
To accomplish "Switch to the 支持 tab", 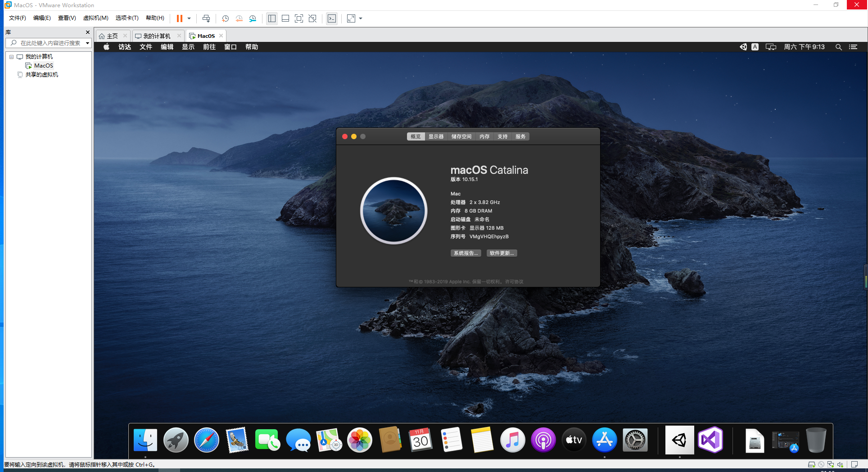I will (x=502, y=136).
